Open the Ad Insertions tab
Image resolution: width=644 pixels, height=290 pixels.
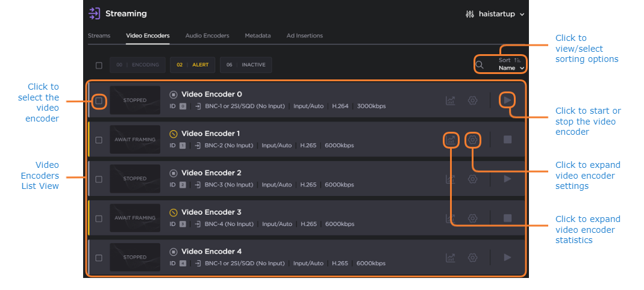(304, 35)
